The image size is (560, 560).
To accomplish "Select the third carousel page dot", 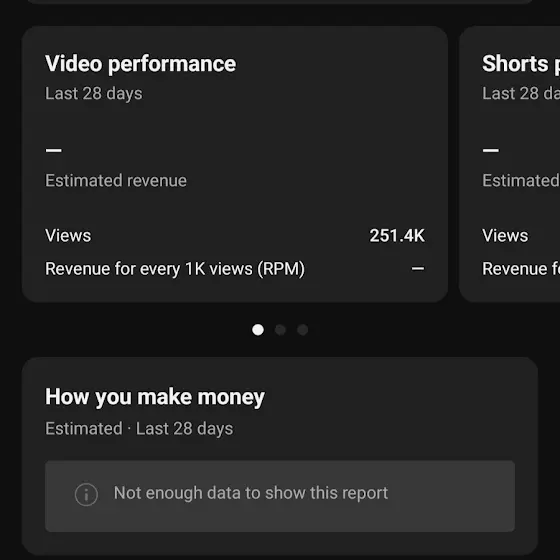I will (302, 330).
